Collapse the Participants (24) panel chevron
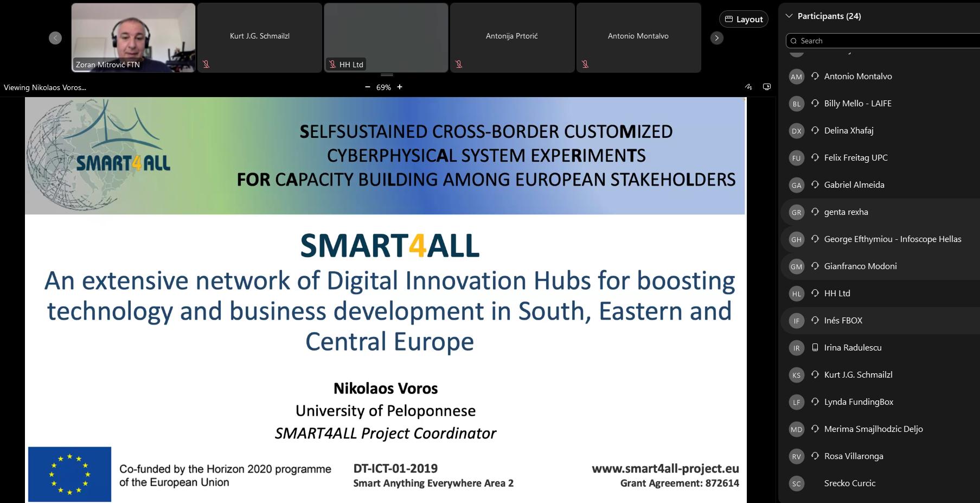 pos(789,16)
